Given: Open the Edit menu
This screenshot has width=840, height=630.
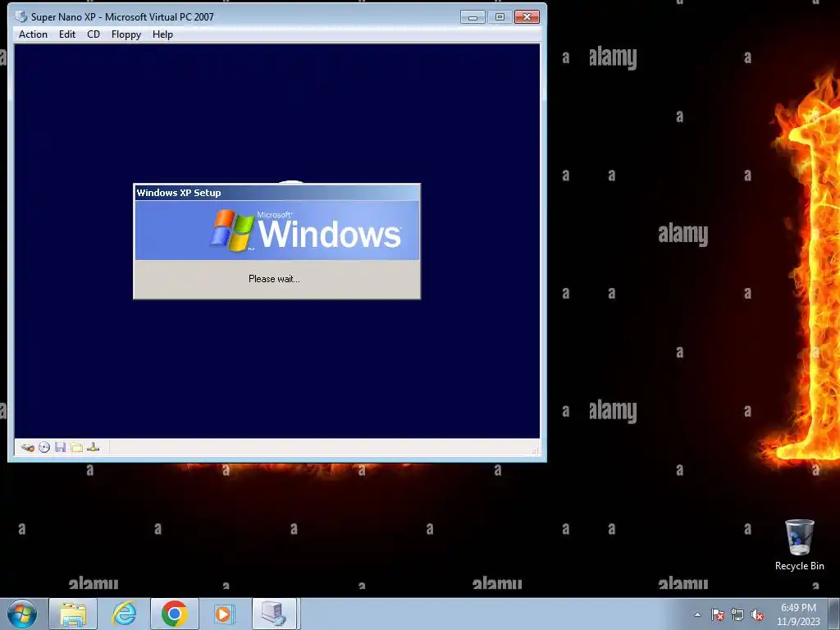Looking at the screenshot, I should 67,34.
